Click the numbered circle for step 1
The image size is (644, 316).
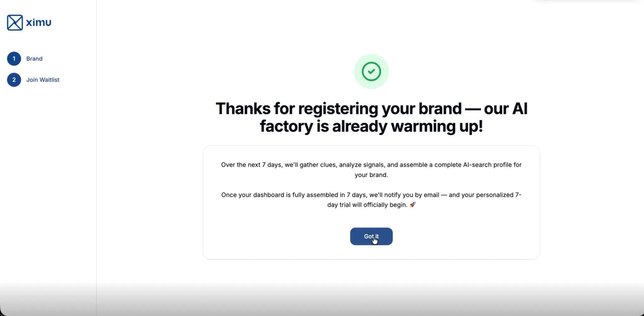coord(14,58)
